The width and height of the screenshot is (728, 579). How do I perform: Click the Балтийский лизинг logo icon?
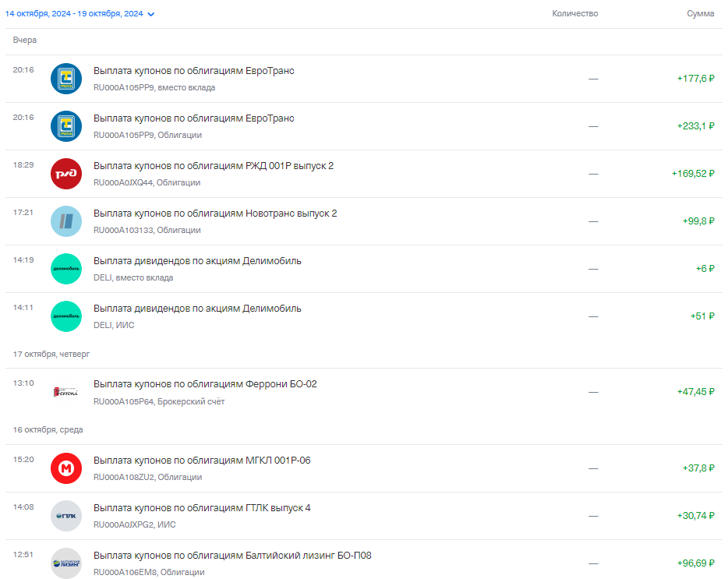pos(66,563)
